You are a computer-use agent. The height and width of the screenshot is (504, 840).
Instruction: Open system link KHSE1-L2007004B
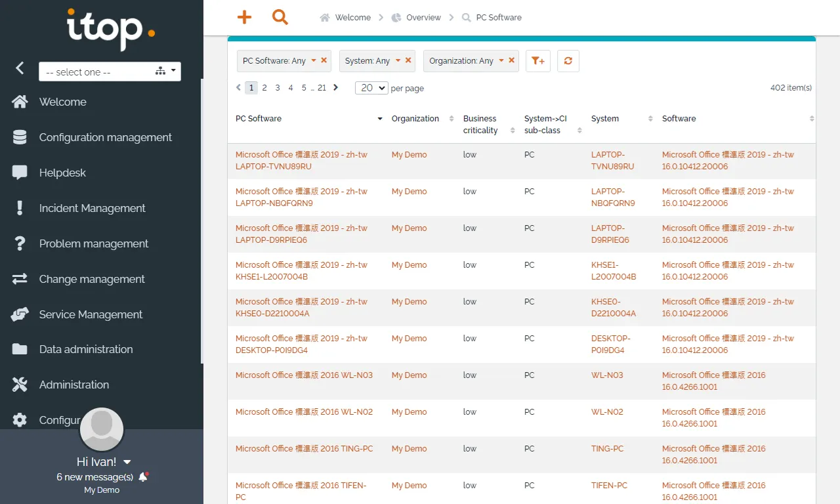[614, 271]
